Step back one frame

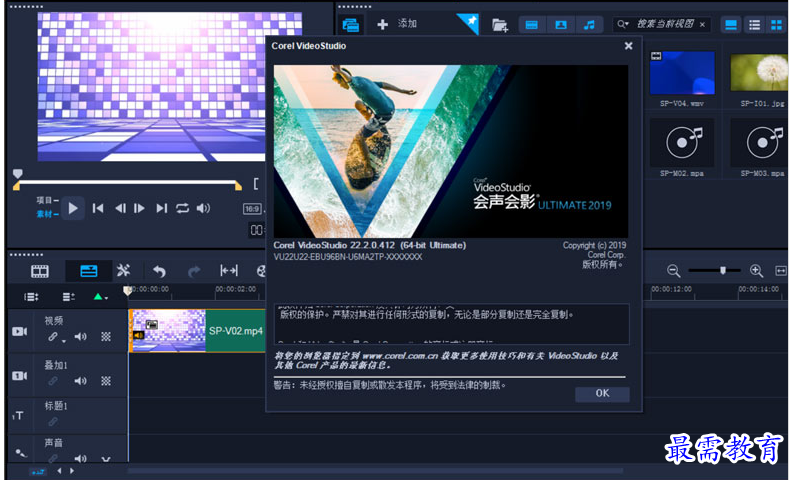pos(120,208)
